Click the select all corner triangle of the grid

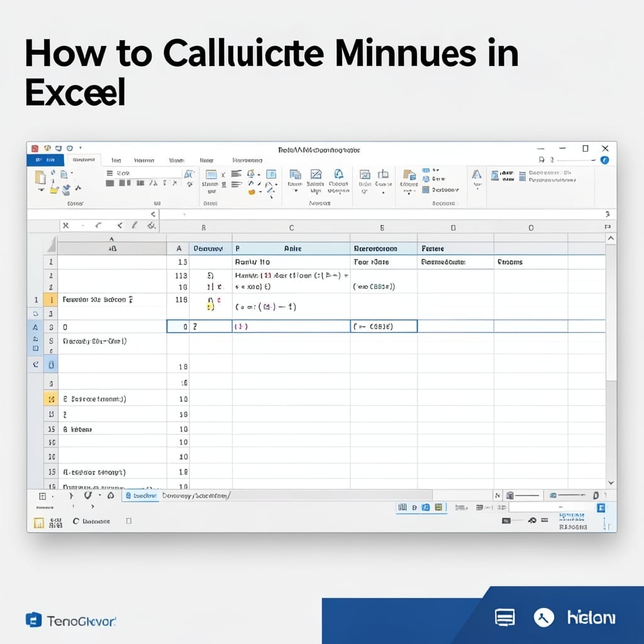pos(52,245)
